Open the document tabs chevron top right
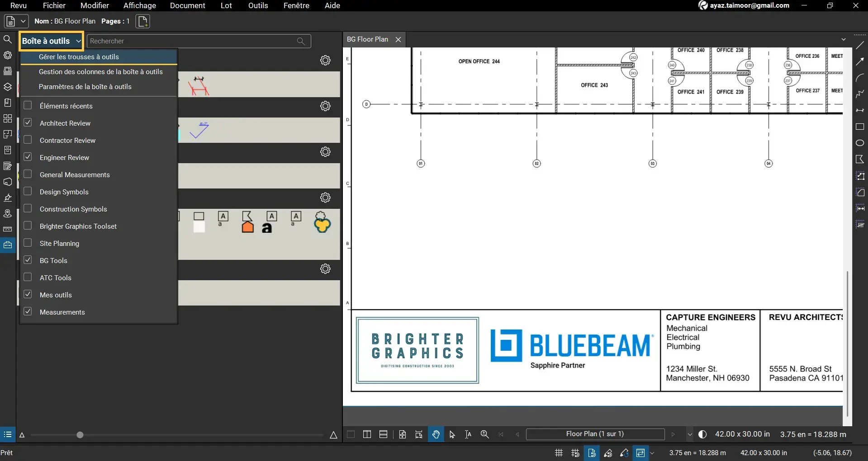868x461 pixels. coord(843,39)
